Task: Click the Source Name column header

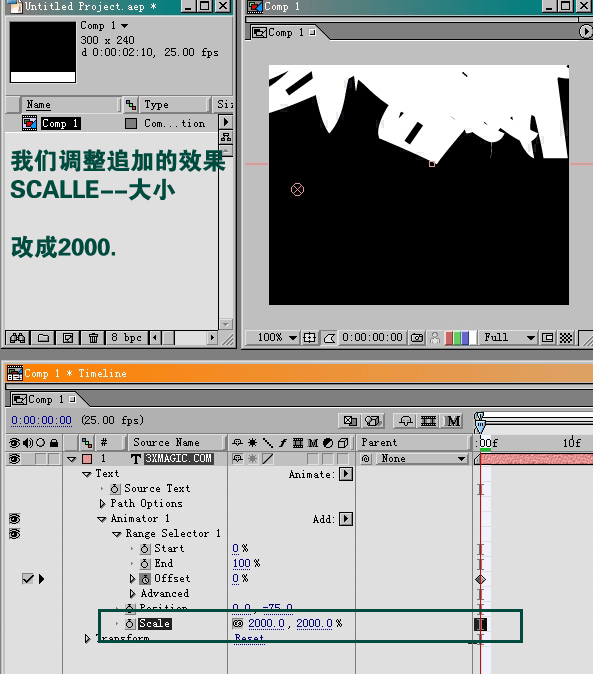Action: 177,442
